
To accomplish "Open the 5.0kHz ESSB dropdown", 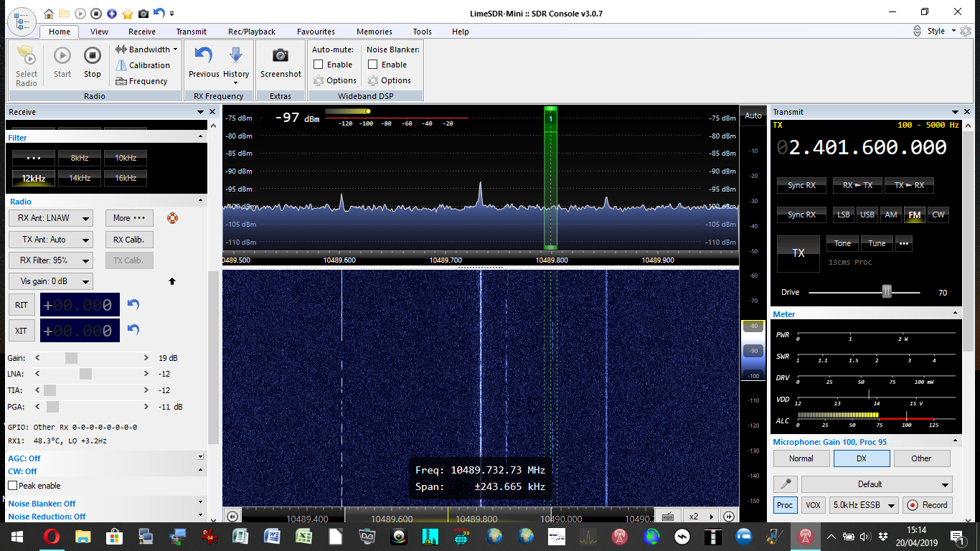I will pyautogui.click(x=864, y=505).
